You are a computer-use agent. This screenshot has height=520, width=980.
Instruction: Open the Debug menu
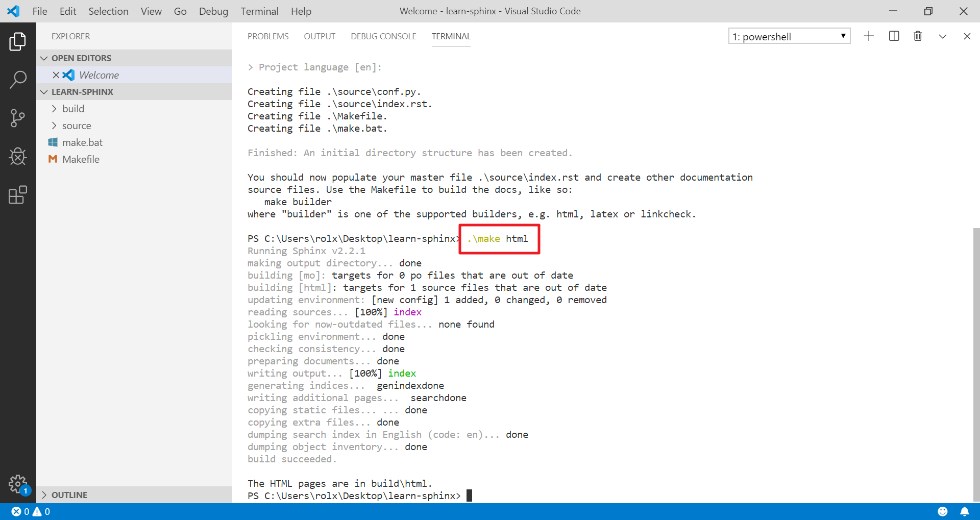[213, 11]
